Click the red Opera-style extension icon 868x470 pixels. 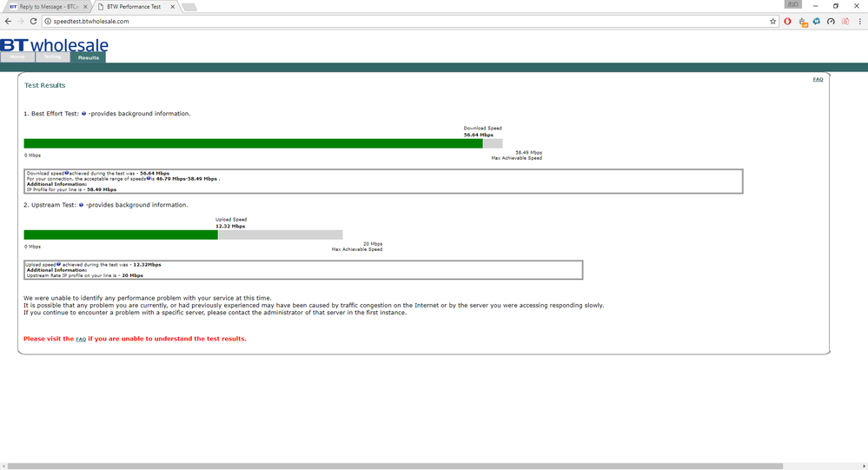(x=787, y=22)
